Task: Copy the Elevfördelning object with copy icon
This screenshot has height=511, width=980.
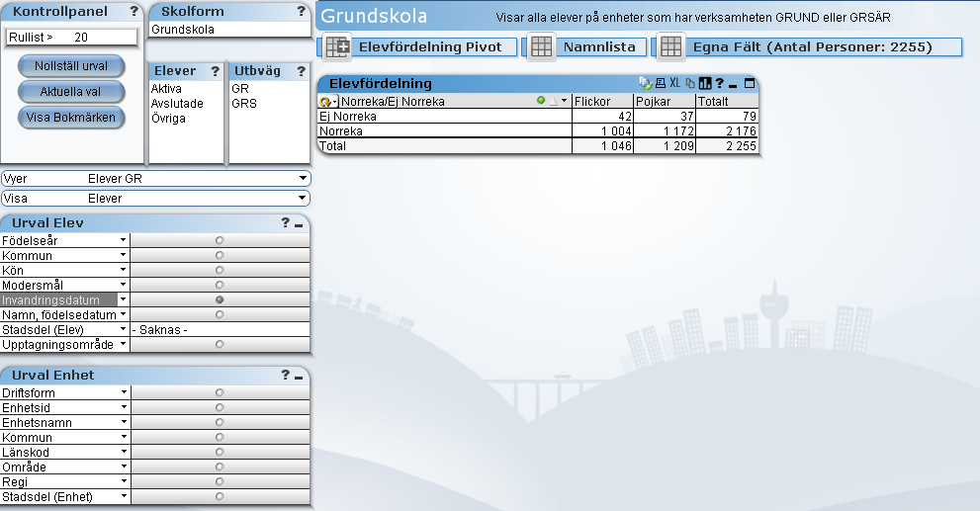Action: [x=690, y=83]
